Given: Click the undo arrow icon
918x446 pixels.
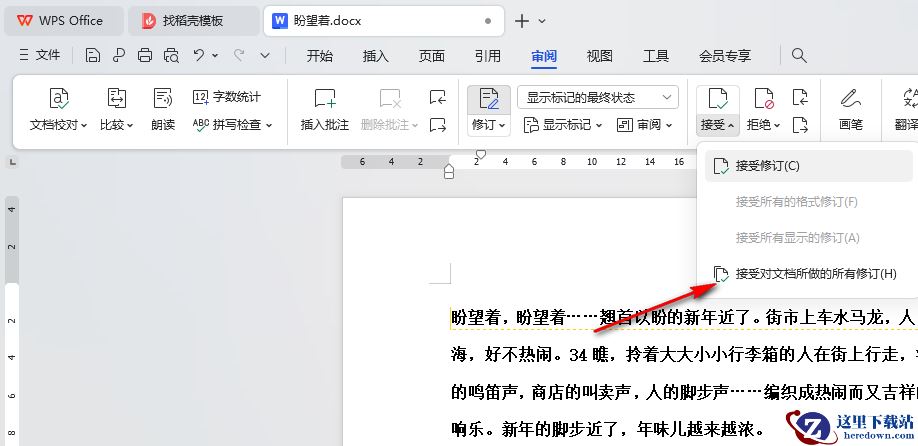Looking at the screenshot, I should (x=199, y=55).
